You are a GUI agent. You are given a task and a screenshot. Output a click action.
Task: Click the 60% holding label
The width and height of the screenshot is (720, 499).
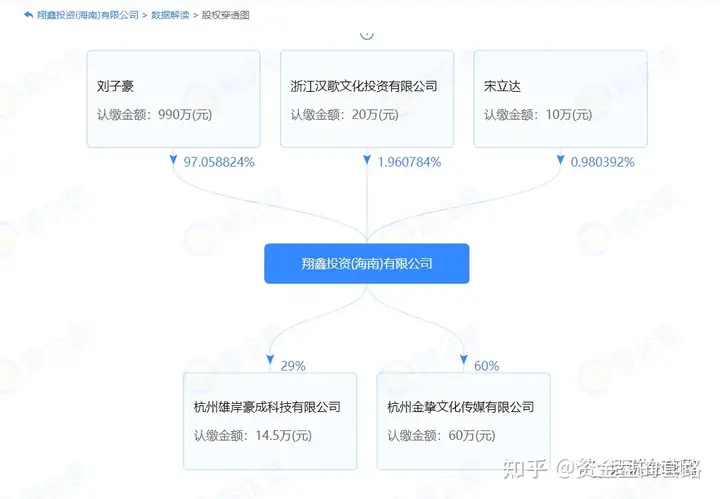click(x=487, y=366)
